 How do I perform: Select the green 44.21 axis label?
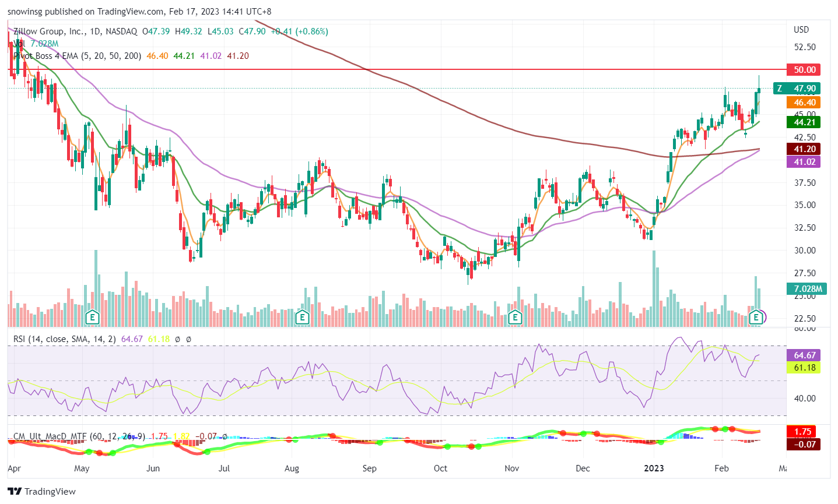click(x=804, y=122)
